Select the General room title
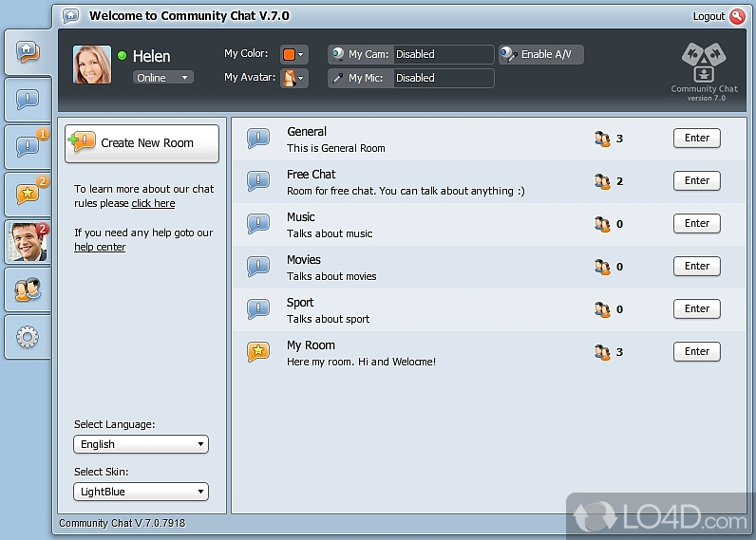This screenshot has height=540, width=756. click(307, 132)
